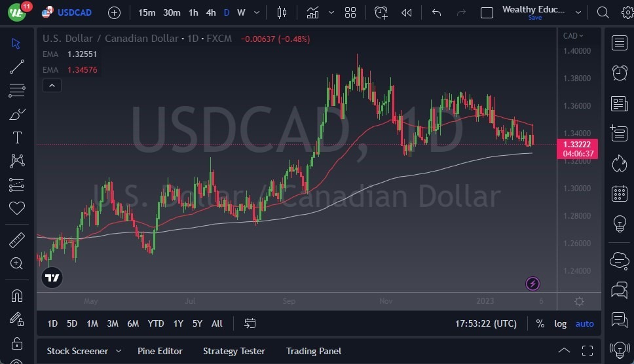The image size is (634, 364).
Task: Open the economic calendar panel
Action: click(620, 194)
